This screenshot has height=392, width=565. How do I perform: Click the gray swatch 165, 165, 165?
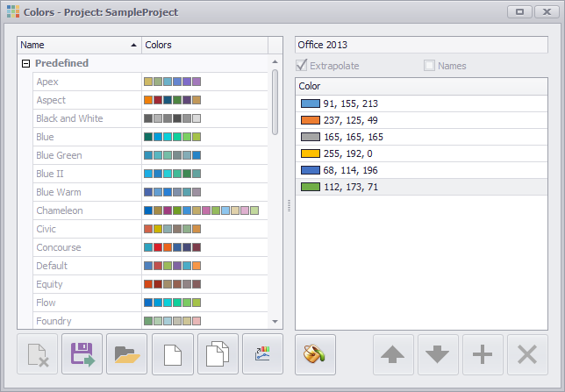click(311, 137)
